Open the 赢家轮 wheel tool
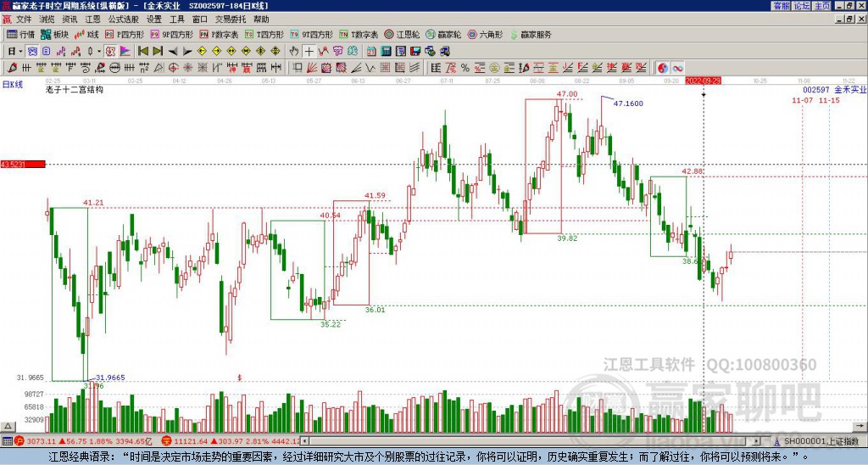868x465 pixels. click(443, 34)
